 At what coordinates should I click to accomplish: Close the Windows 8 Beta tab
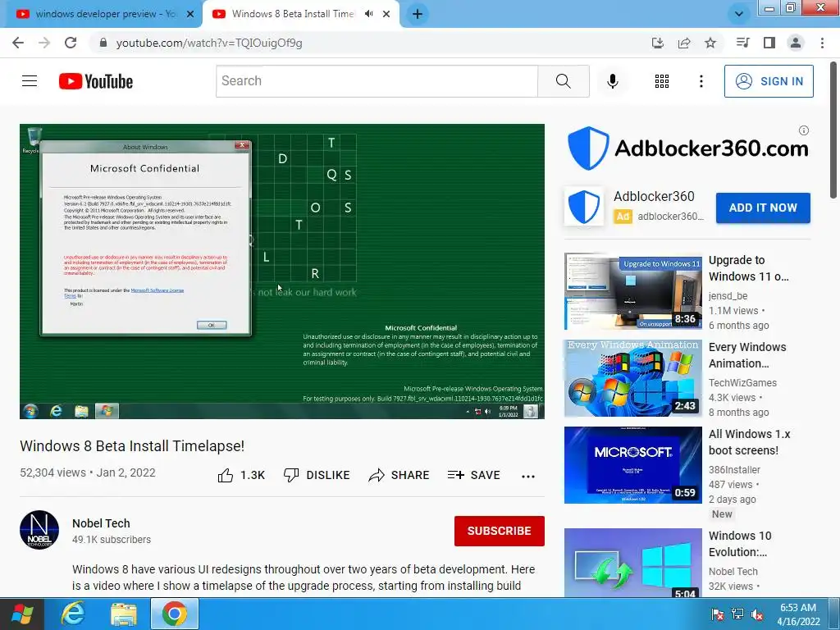[x=386, y=14]
